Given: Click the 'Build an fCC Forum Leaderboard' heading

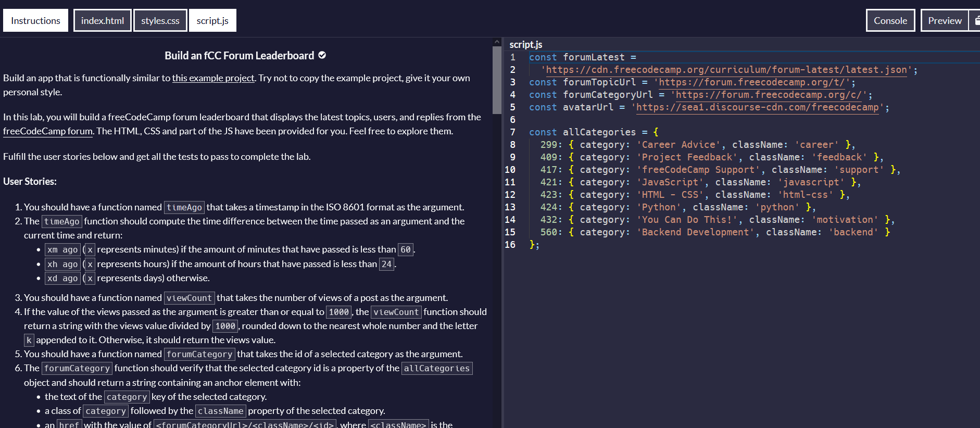Looking at the screenshot, I should (x=240, y=56).
